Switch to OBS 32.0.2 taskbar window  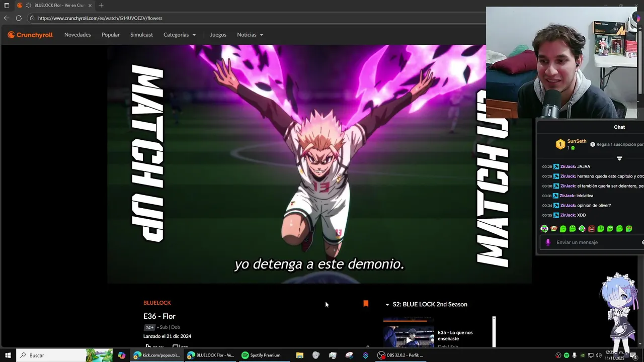[401, 355]
